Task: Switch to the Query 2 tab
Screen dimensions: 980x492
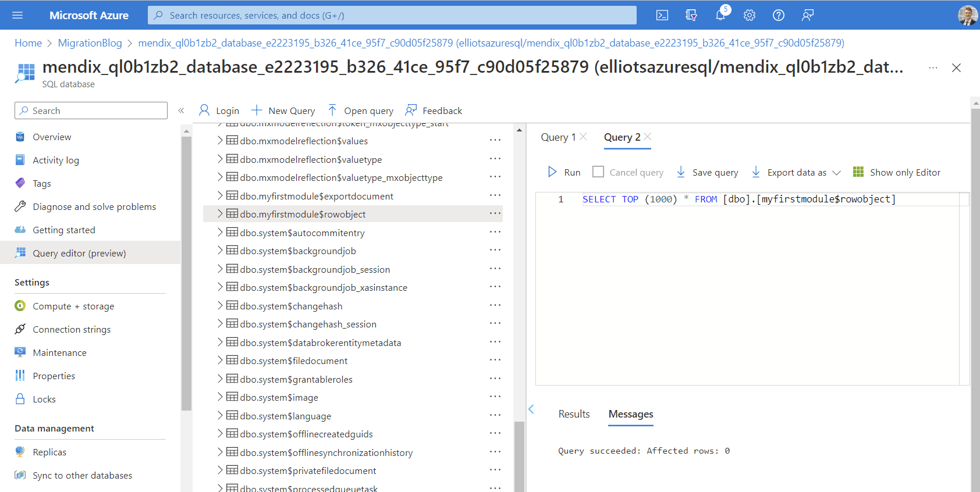Action: click(622, 137)
